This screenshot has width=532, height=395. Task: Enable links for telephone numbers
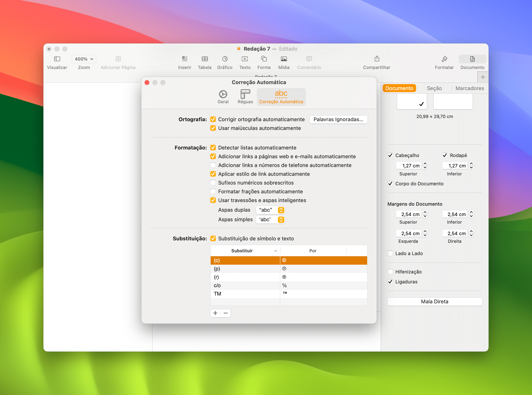coord(213,165)
